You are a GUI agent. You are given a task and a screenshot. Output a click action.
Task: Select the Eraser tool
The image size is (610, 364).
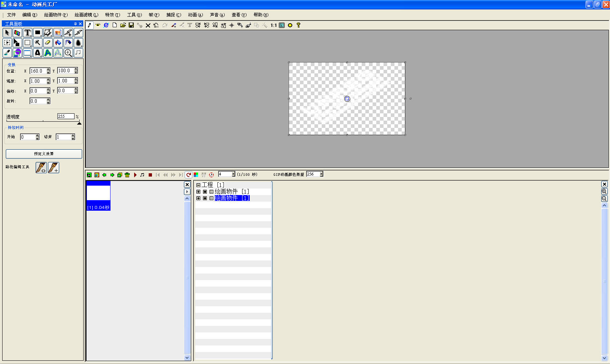point(48,43)
